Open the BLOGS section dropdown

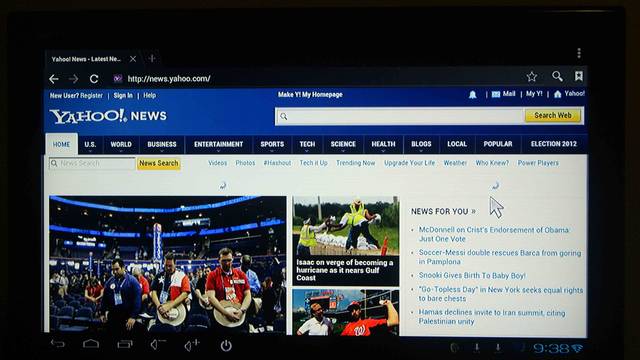421,144
